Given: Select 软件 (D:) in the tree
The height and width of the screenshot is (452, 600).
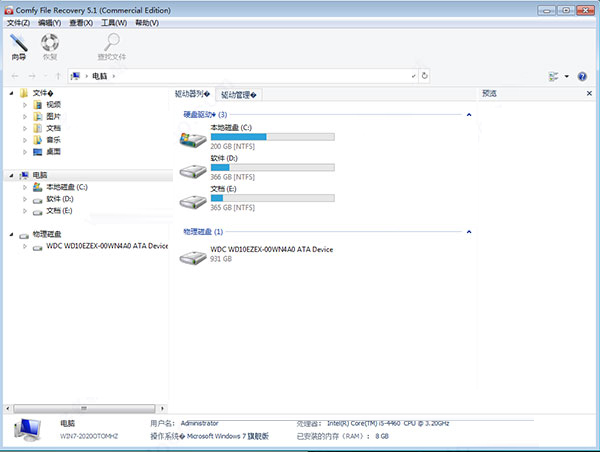Looking at the screenshot, I should tap(60, 199).
